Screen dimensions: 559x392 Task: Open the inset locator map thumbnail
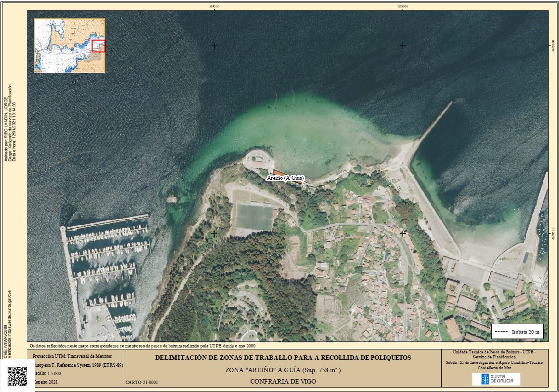(69, 46)
